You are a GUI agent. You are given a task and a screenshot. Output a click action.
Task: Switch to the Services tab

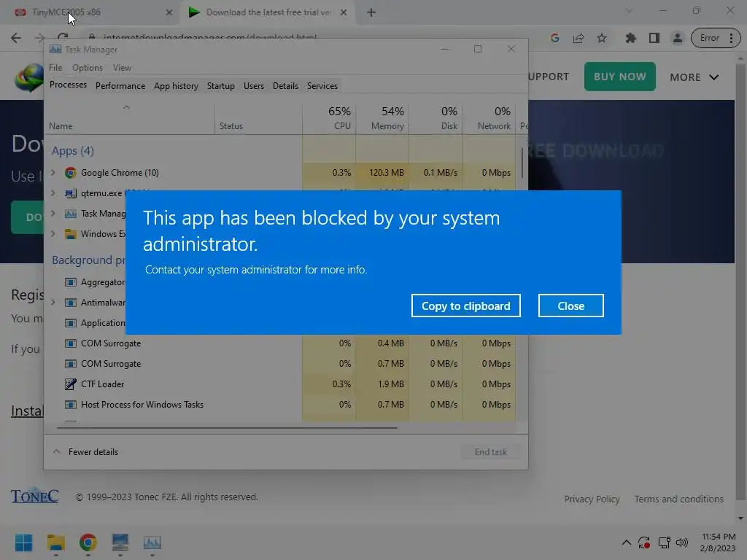click(322, 86)
